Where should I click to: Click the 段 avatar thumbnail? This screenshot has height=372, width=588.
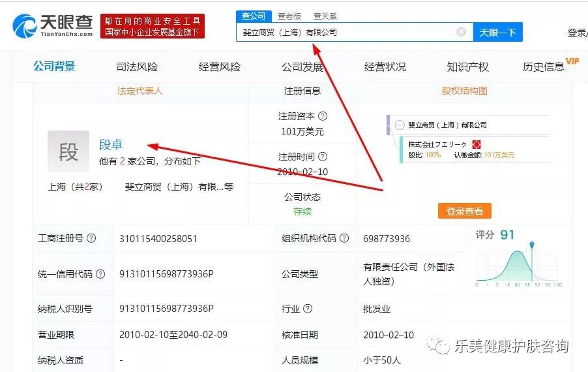68,151
